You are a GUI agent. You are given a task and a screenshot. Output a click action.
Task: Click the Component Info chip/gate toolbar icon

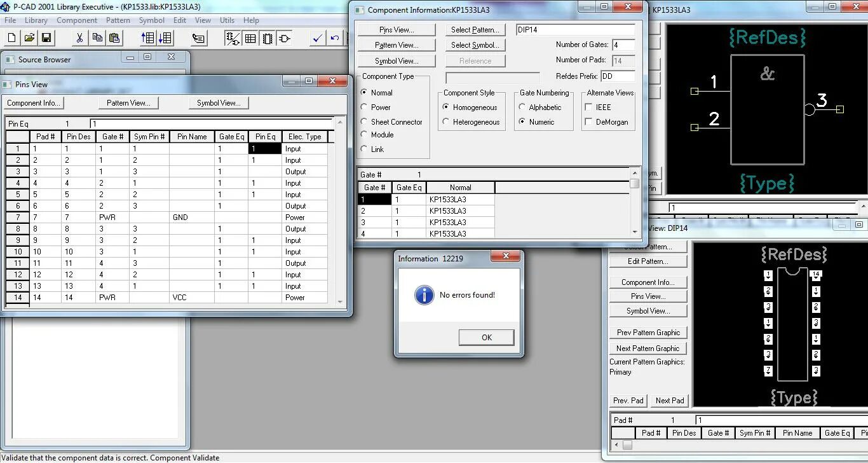click(233, 38)
